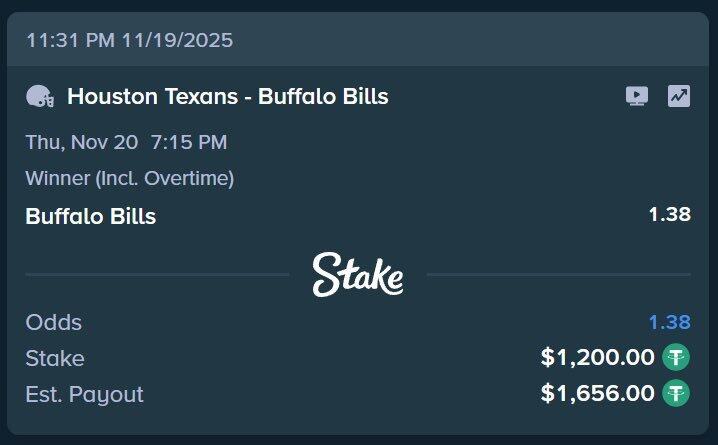Click the bet timestamp 11:31 PM 11/19/2025
This screenshot has height=445, width=718.
coord(129,41)
